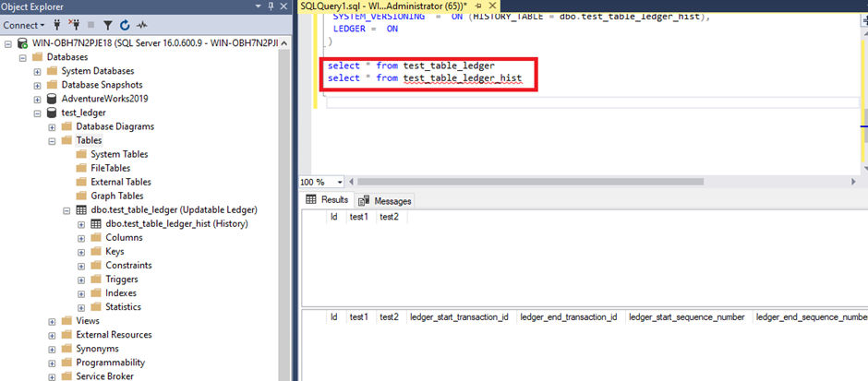Expand the Views folder
This screenshot has width=868, height=381.
[x=52, y=321]
